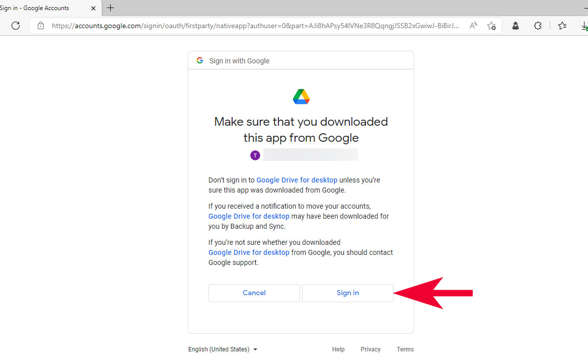588x364 pixels.
Task: Open Read aloud icon in address bar
Action: pos(473,26)
